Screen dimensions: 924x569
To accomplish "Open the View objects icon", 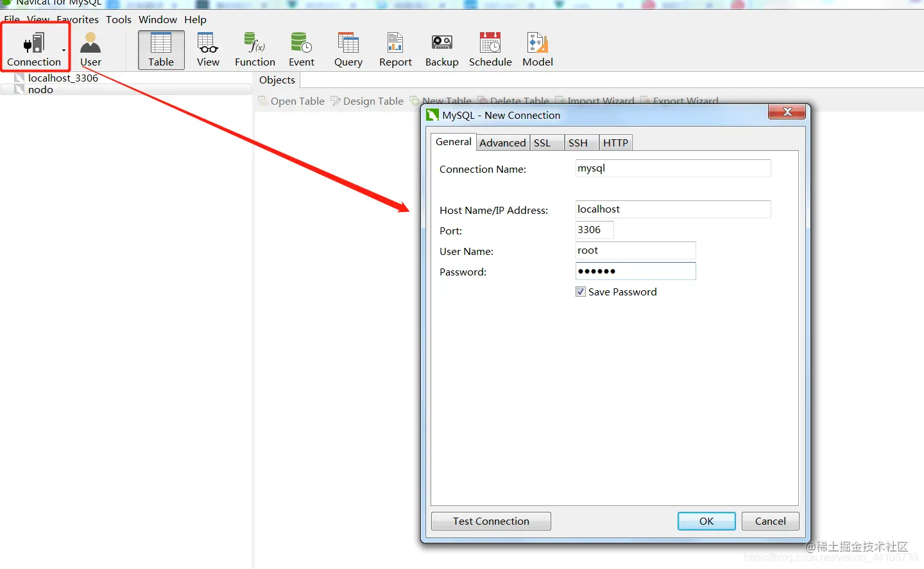I will click(x=208, y=49).
